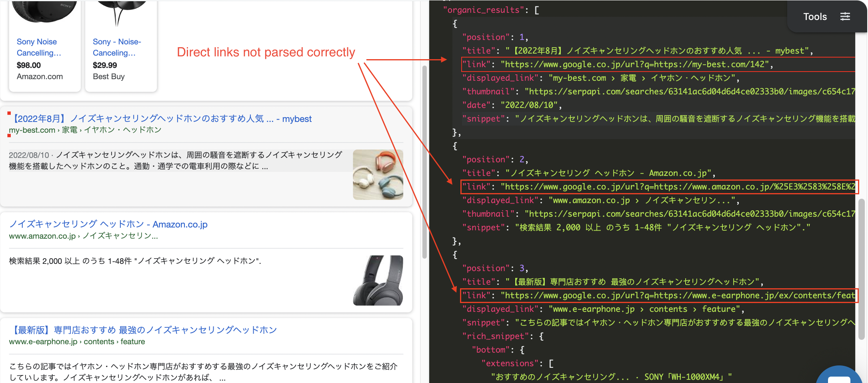Open the Sony Noise Cancelling product listing

click(x=36, y=47)
